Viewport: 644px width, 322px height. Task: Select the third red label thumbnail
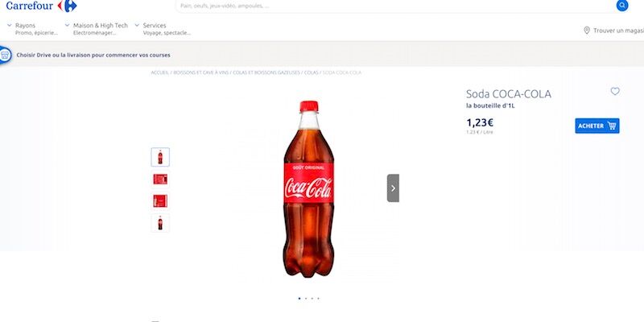pos(160,200)
